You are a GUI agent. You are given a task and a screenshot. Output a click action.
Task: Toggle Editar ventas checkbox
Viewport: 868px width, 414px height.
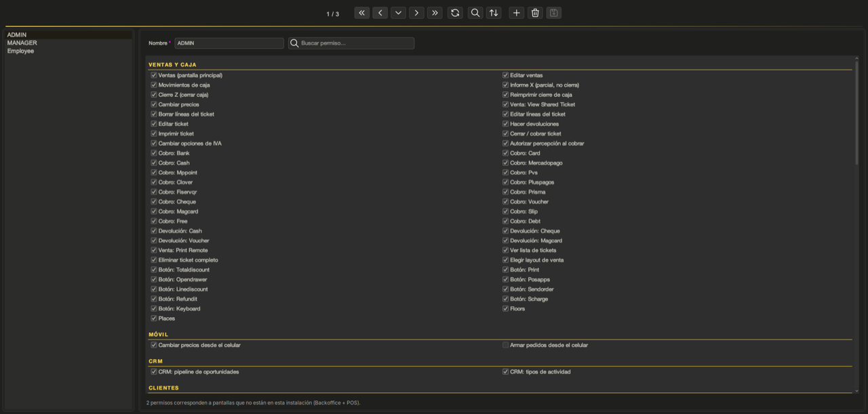pyautogui.click(x=505, y=75)
